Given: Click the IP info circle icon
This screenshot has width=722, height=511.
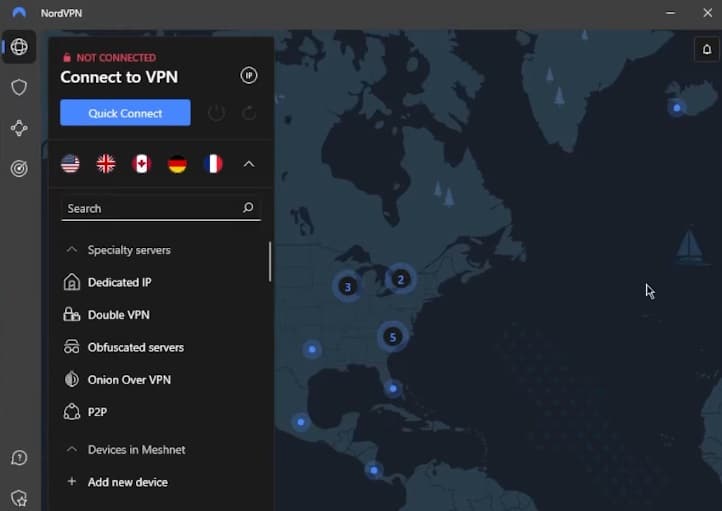Looking at the screenshot, I should (249, 75).
